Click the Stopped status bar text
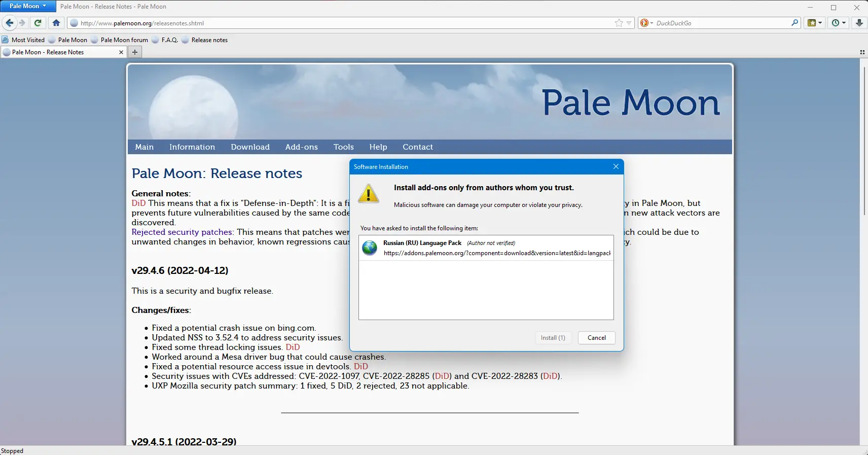This screenshot has width=868, height=455. click(x=12, y=451)
